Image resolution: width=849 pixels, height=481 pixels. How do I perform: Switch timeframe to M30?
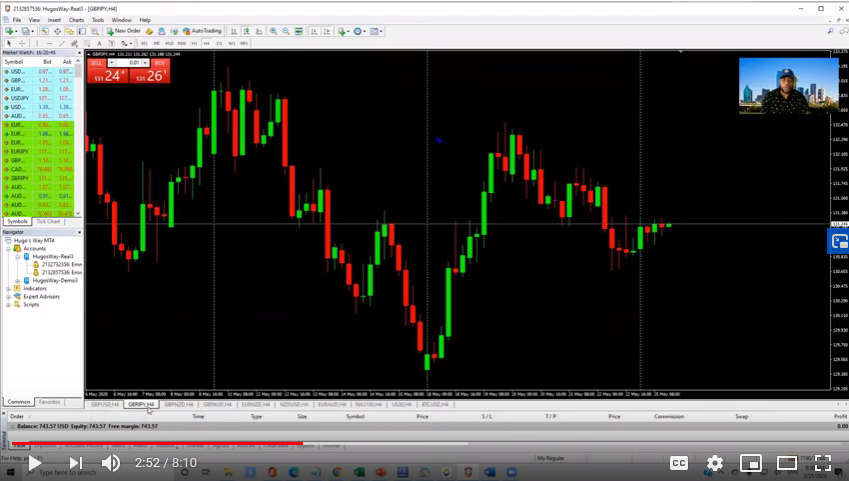tap(182, 43)
